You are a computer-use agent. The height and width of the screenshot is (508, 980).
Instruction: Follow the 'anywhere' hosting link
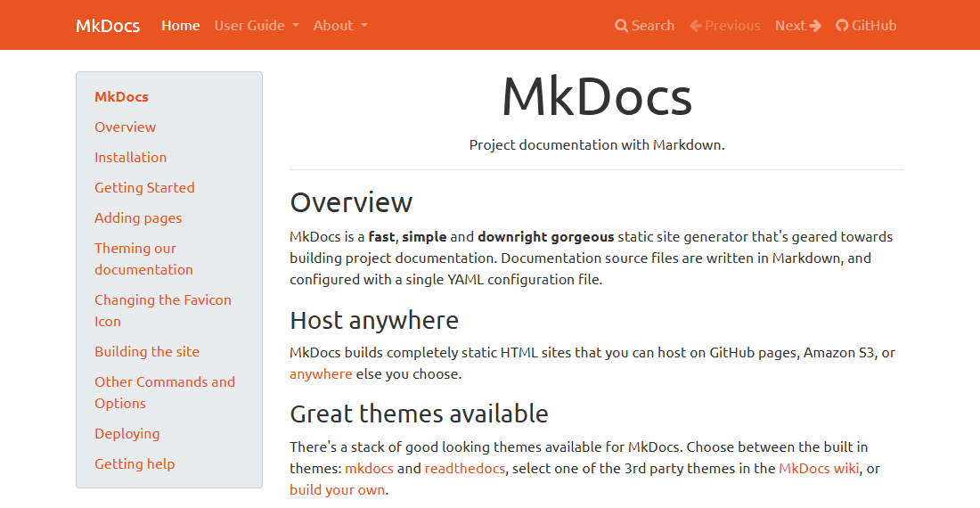point(321,373)
